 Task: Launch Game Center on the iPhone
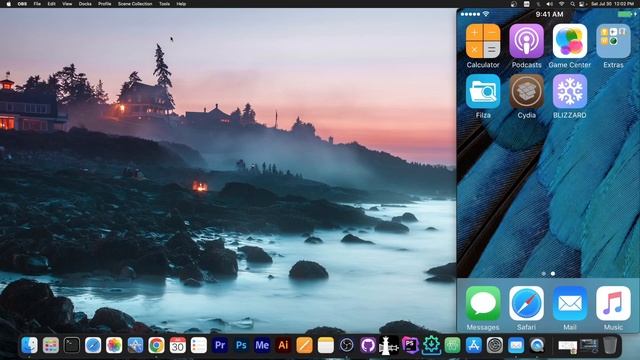tap(570, 41)
